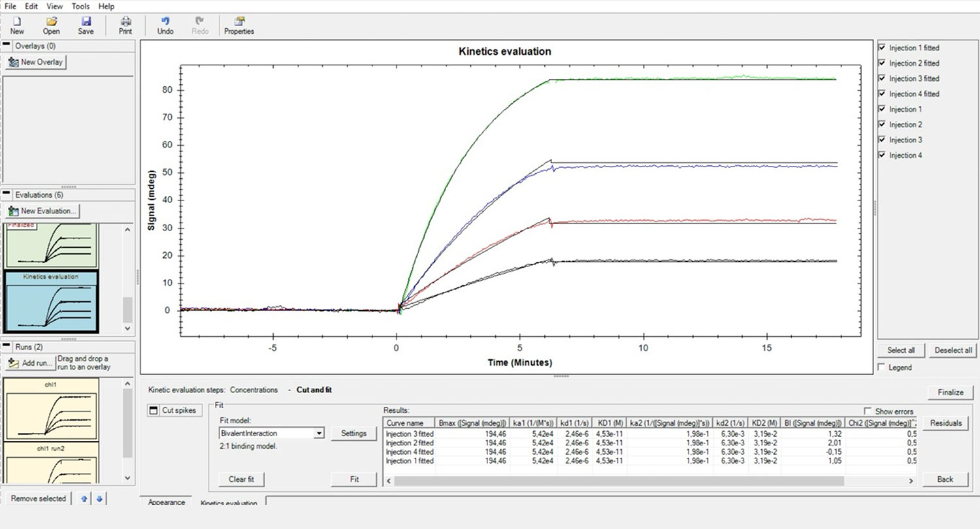The image size is (980, 529).
Task: Move selected run down with blue arrow
Action: point(99,499)
